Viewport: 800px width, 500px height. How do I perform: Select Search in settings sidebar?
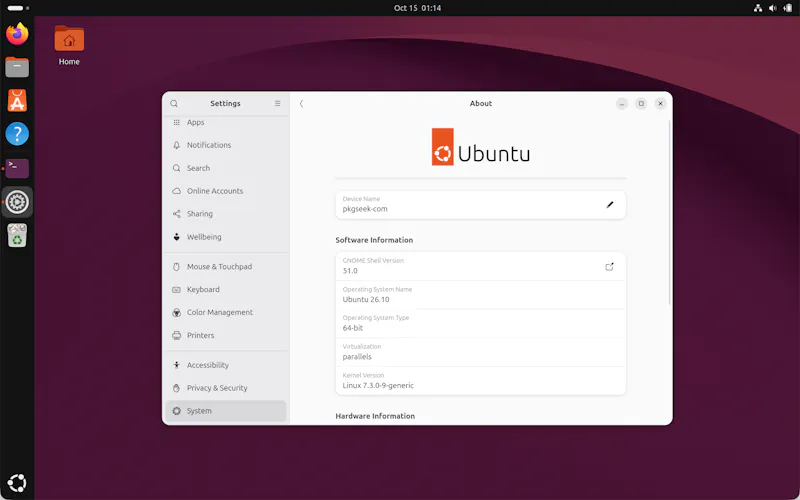coord(226,168)
